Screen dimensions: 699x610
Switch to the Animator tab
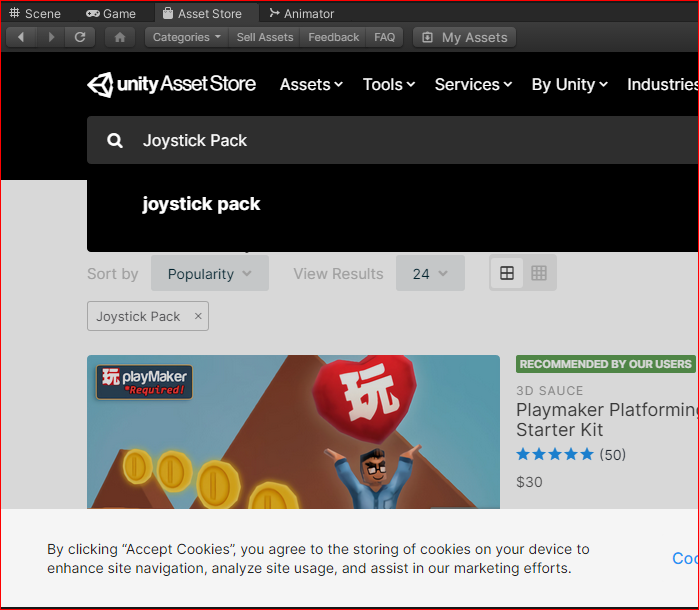pos(302,13)
